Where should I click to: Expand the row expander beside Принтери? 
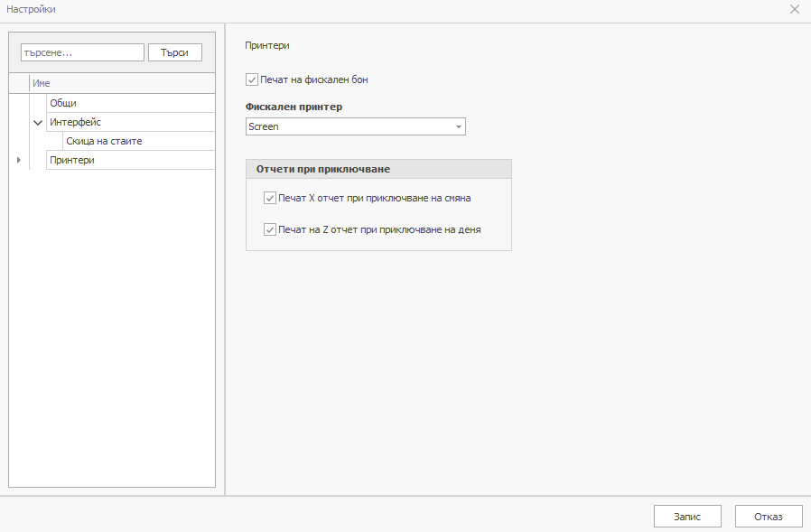tap(18, 160)
